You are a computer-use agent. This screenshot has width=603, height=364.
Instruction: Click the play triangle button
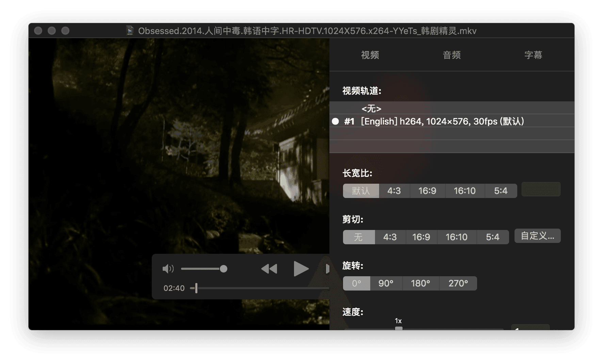301,269
